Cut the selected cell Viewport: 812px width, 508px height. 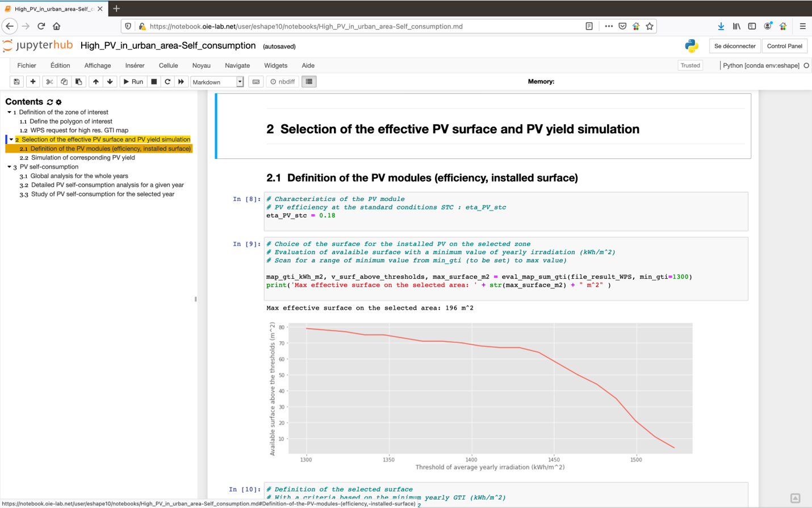tap(49, 81)
